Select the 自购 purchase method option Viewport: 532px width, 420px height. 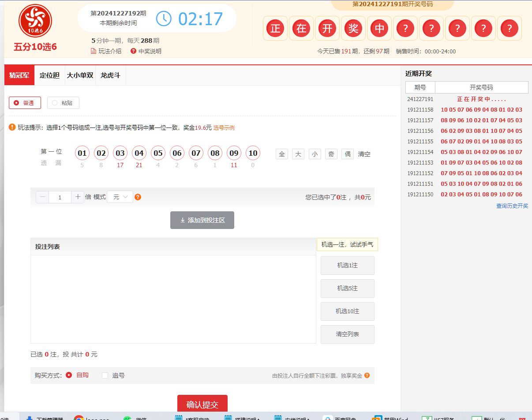[69, 375]
